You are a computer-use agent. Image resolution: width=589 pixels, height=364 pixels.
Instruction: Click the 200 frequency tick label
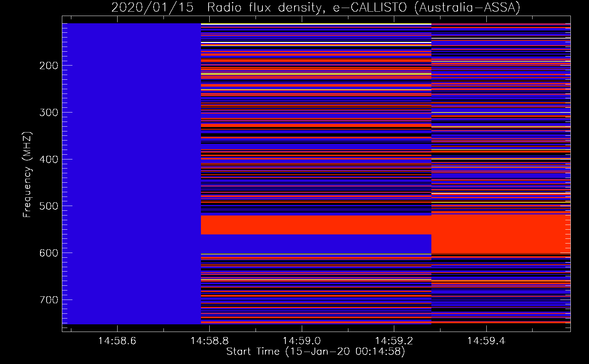pyautogui.click(x=49, y=66)
